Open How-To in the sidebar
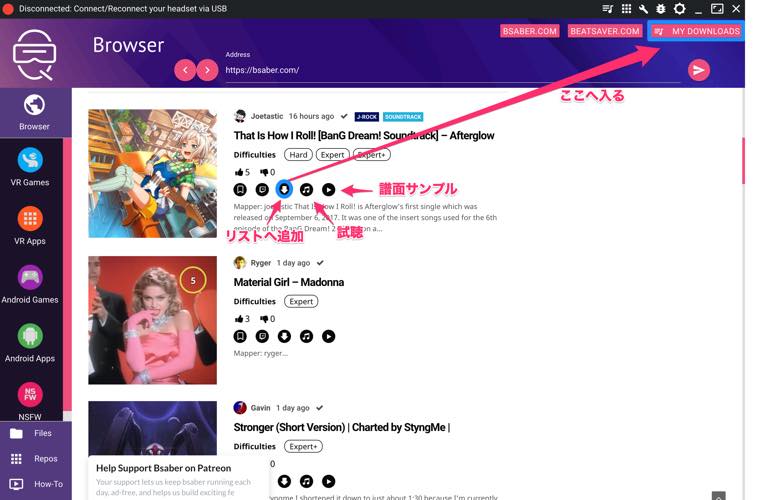757x500 pixels. [x=34, y=484]
